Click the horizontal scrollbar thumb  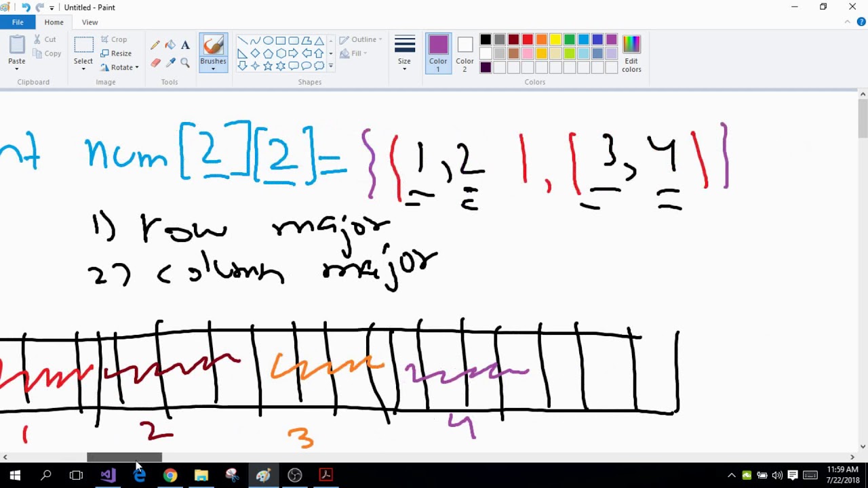pyautogui.click(x=124, y=457)
